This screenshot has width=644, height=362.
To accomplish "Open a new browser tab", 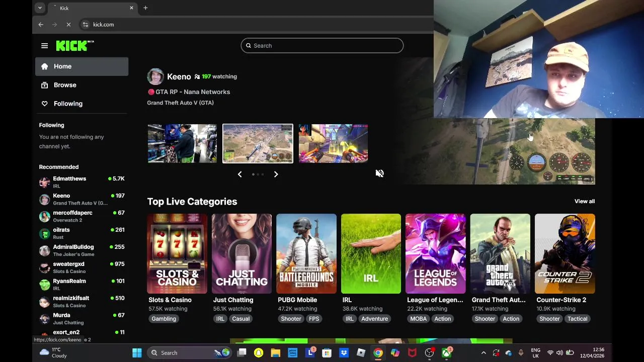I will 145,8.
